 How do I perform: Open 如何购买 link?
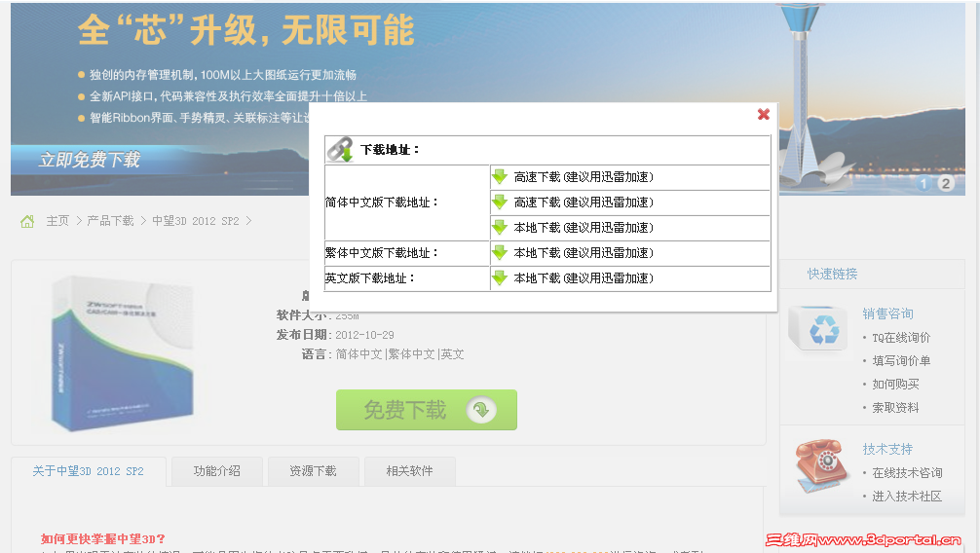(895, 385)
